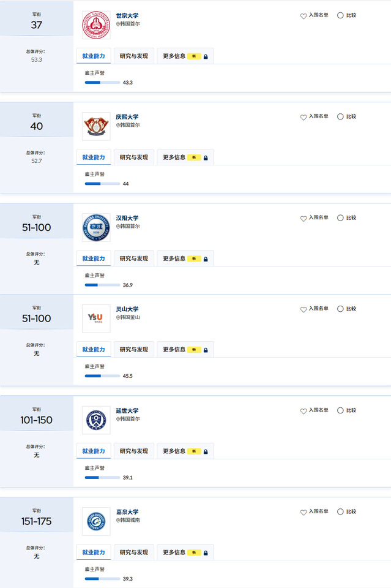Open the 研究与发现 tab for 世宗大学
The image size is (391, 588).
133,56
